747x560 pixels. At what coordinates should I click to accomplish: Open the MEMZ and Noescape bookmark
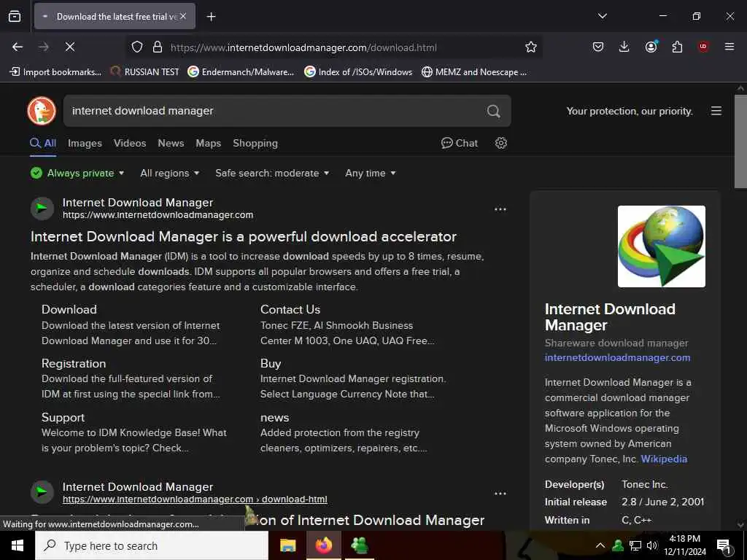[474, 72]
